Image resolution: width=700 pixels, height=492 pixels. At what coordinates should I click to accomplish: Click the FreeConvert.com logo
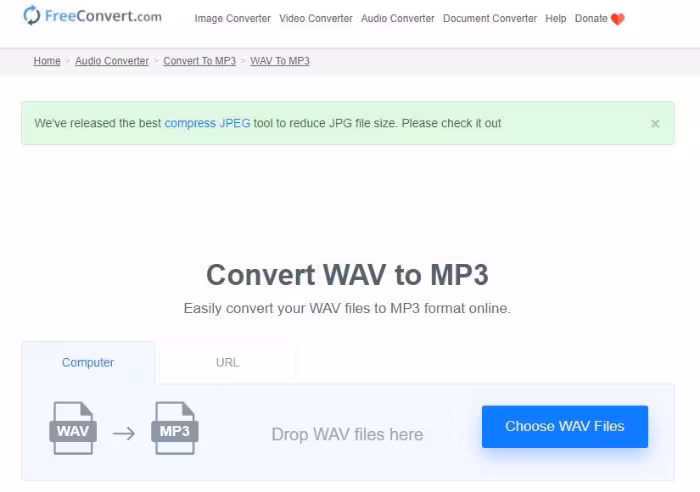click(x=92, y=16)
